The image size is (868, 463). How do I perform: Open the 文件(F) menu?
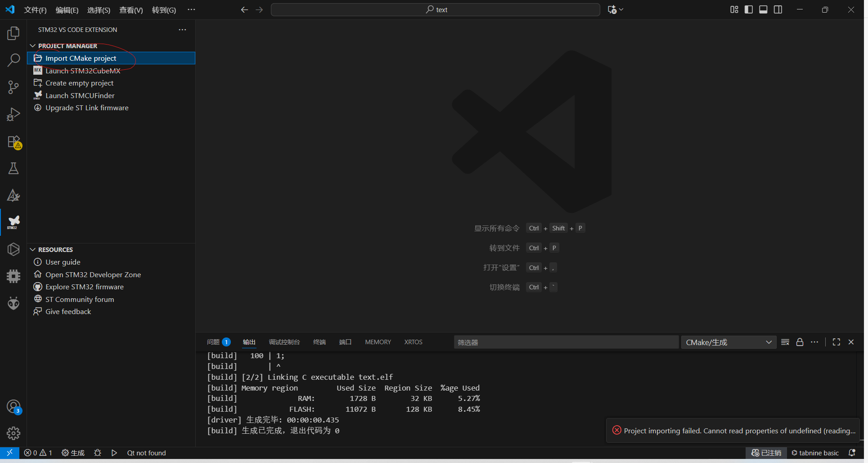coord(35,10)
